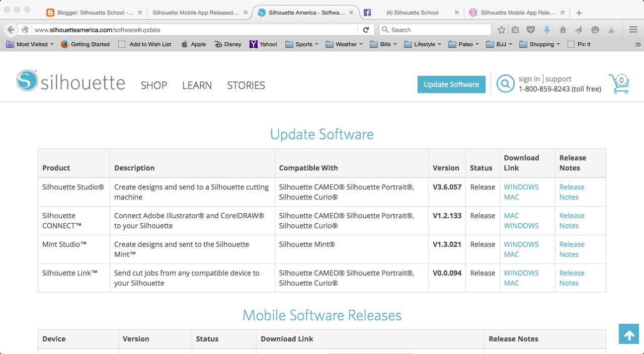644x354 pixels.
Task: Open the SHOP menu
Action: point(154,85)
